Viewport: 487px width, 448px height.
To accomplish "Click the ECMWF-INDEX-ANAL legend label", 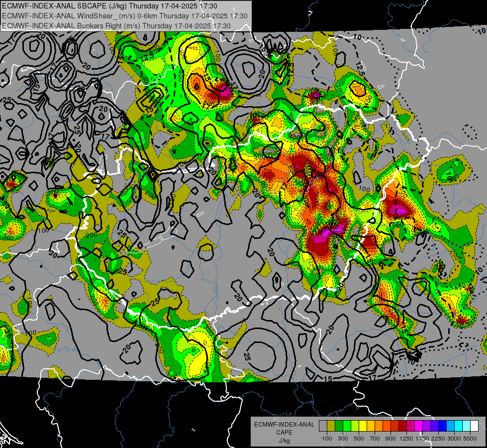I will tap(284, 425).
